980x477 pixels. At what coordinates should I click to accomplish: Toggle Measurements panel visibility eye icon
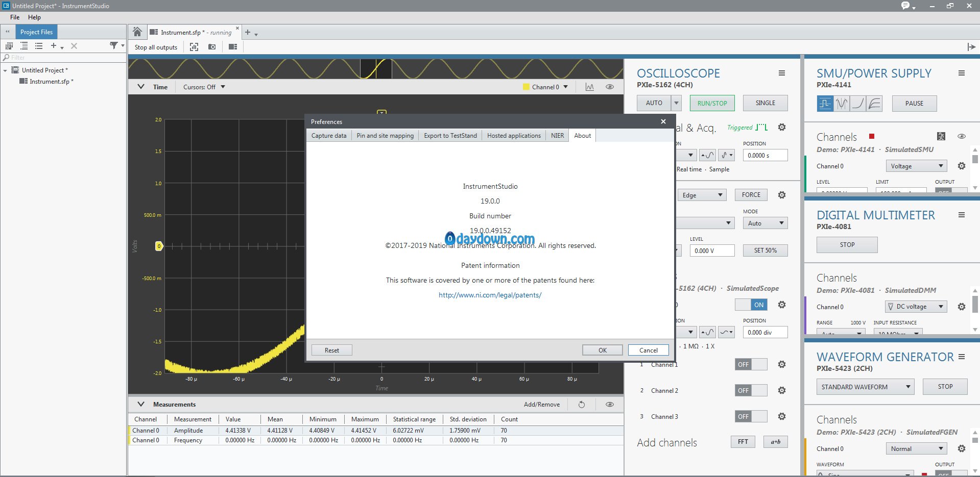610,405
